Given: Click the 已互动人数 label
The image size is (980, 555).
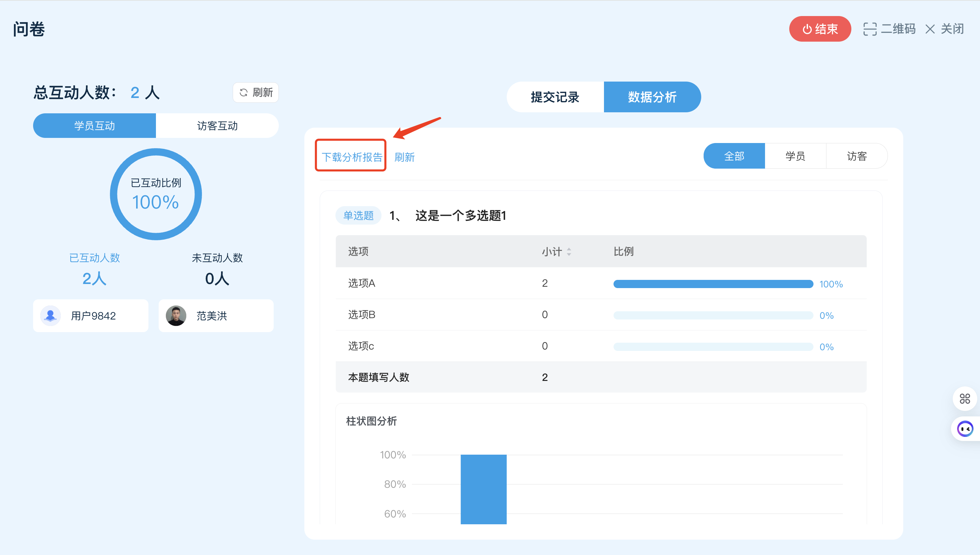Looking at the screenshot, I should click(95, 258).
